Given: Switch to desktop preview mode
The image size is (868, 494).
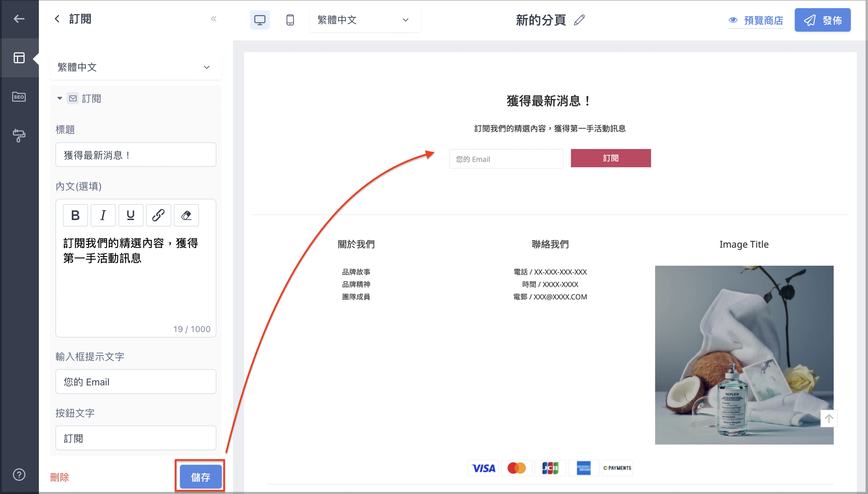Looking at the screenshot, I should pos(260,20).
